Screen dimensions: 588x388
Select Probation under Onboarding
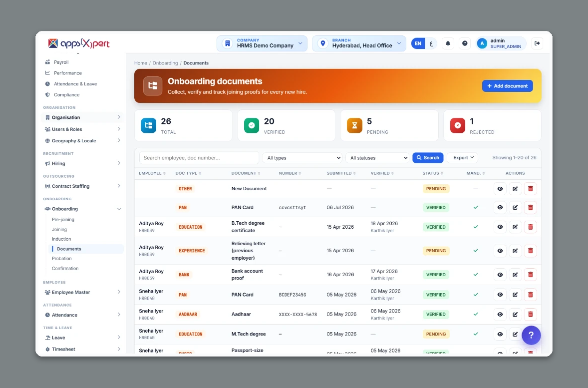pos(62,259)
